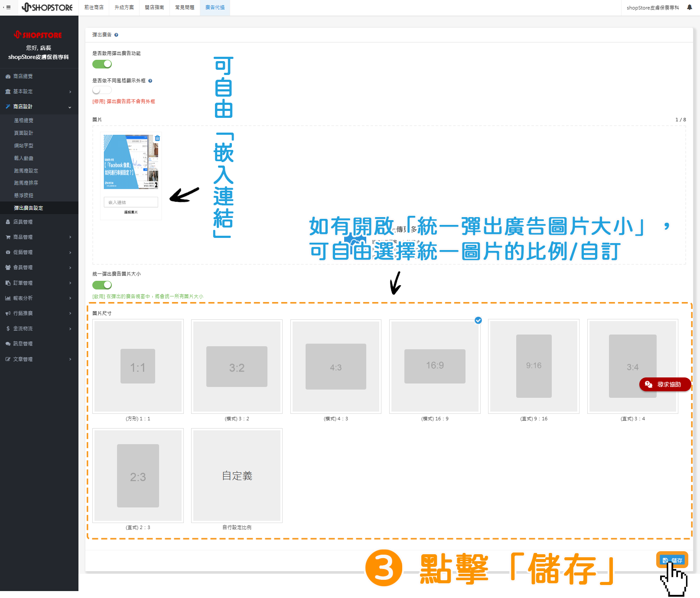700x598 pixels.
Task: Select the 16:9 landscape image size
Action: 435,366
